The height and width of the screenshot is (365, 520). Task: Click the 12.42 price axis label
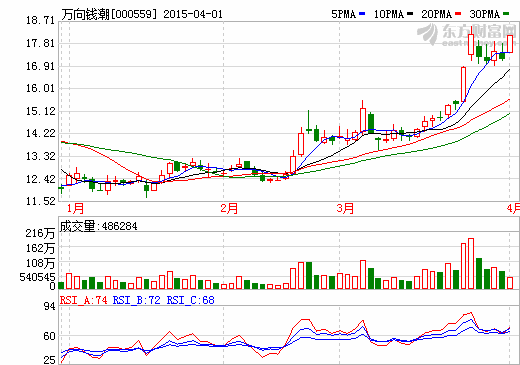point(40,179)
